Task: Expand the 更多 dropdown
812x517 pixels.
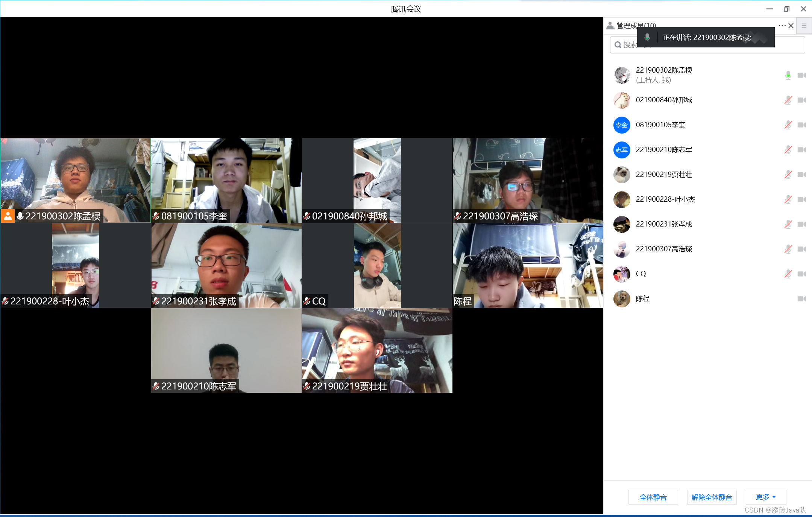Action: [x=766, y=497]
